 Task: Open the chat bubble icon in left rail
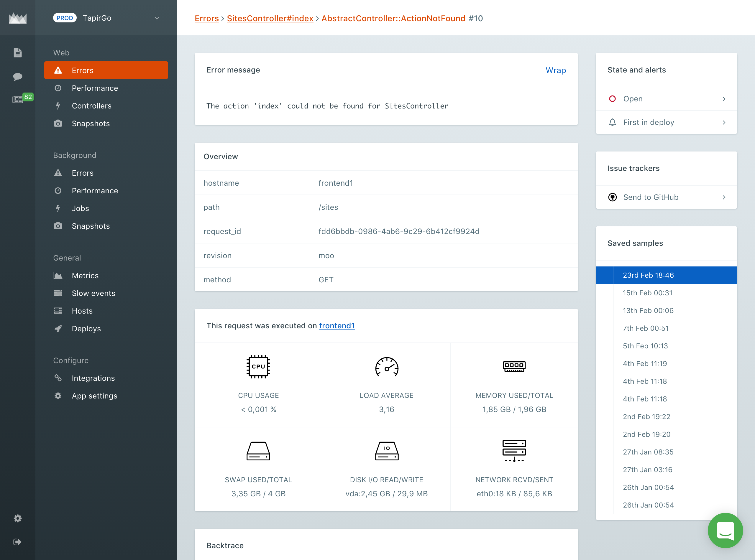pyautogui.click(x=18, y=77)
